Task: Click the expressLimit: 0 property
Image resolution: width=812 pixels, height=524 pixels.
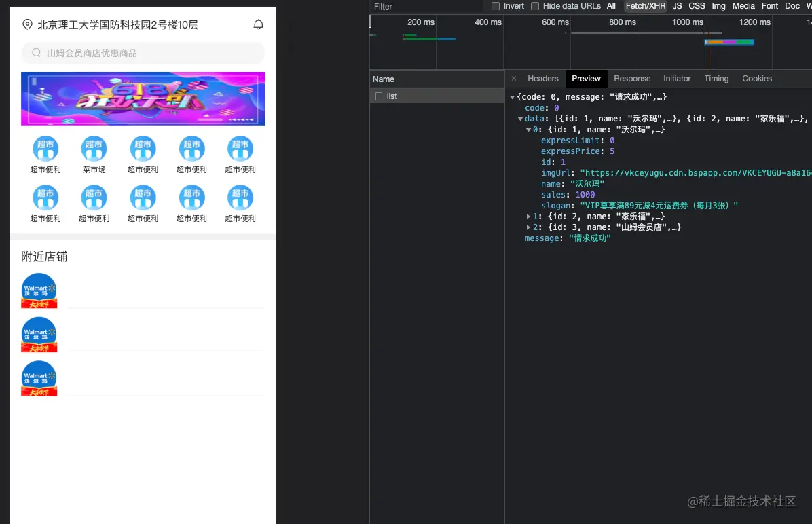Action: point(578,141)
